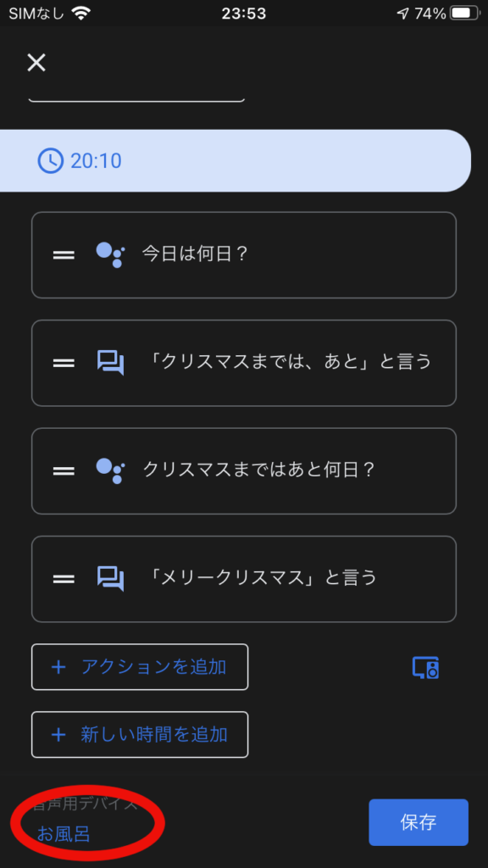
Task: Tap reorder handle of クリスマスまではあと何日？
Action: [64, 471]
